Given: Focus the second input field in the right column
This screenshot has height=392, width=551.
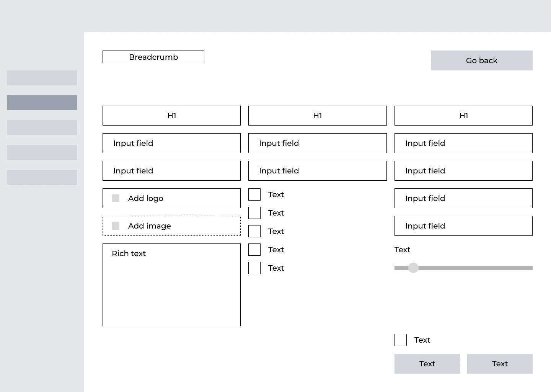Looking at the screenshot, I should coord(463,171).
